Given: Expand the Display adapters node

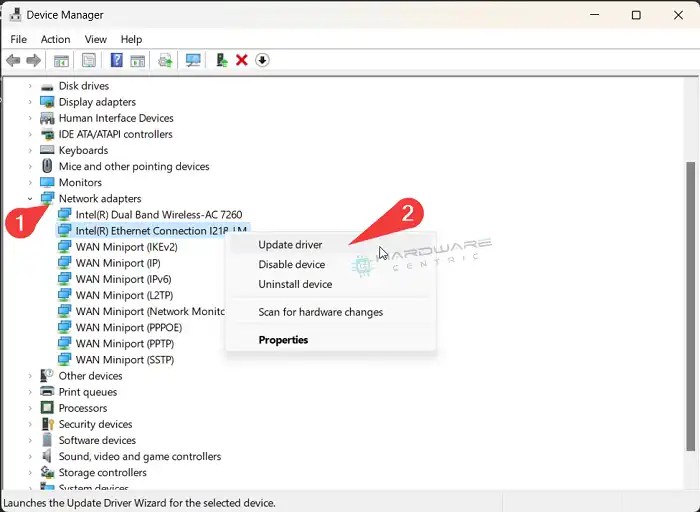Looking at the screenshot, I should tap(30, 102).
